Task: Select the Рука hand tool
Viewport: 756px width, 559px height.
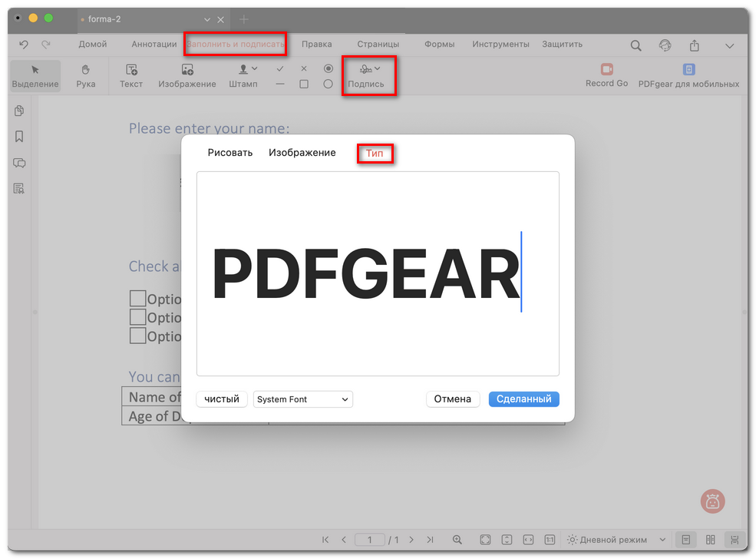Action: 86,76
